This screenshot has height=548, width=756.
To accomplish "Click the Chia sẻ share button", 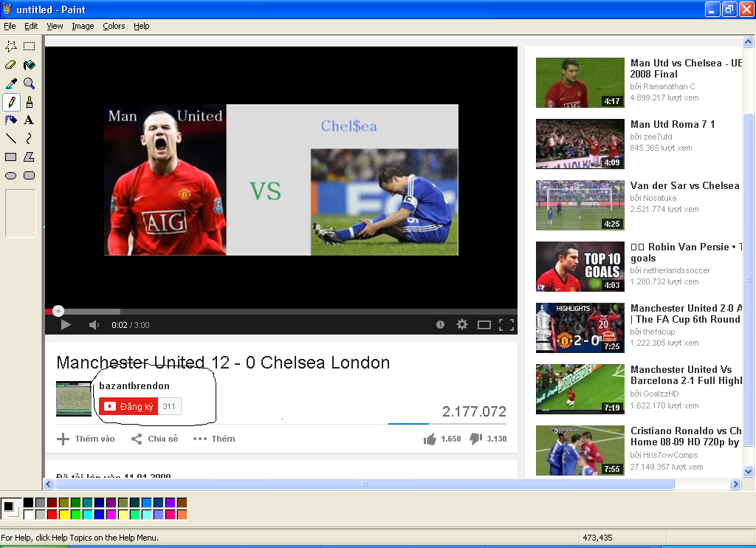I will (155, 439).
